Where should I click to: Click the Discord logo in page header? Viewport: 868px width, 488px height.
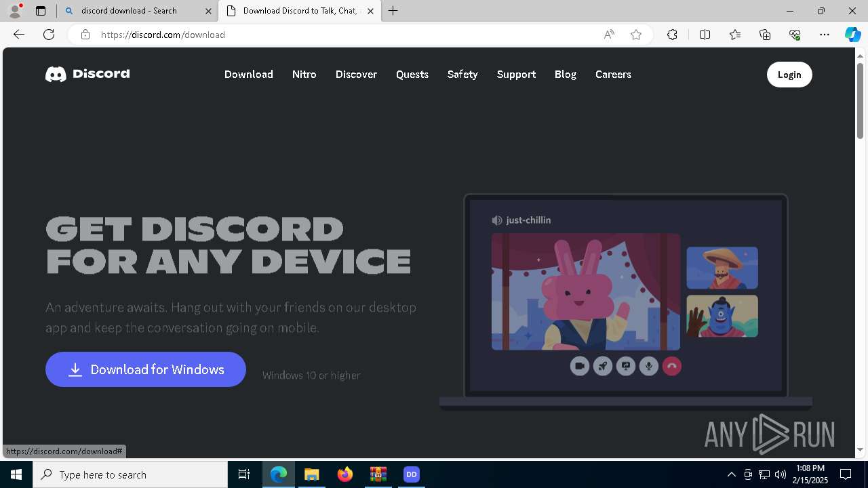tap(87, 74)
